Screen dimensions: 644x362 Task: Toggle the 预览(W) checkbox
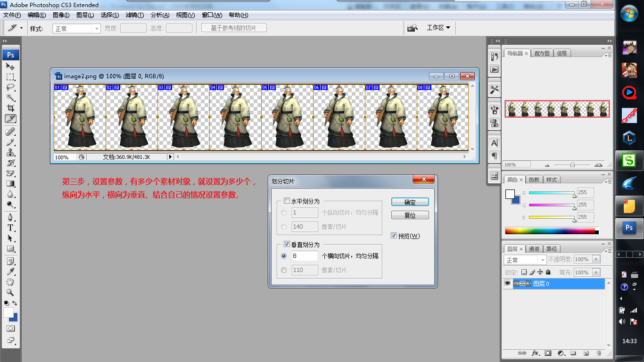[394, 236]
